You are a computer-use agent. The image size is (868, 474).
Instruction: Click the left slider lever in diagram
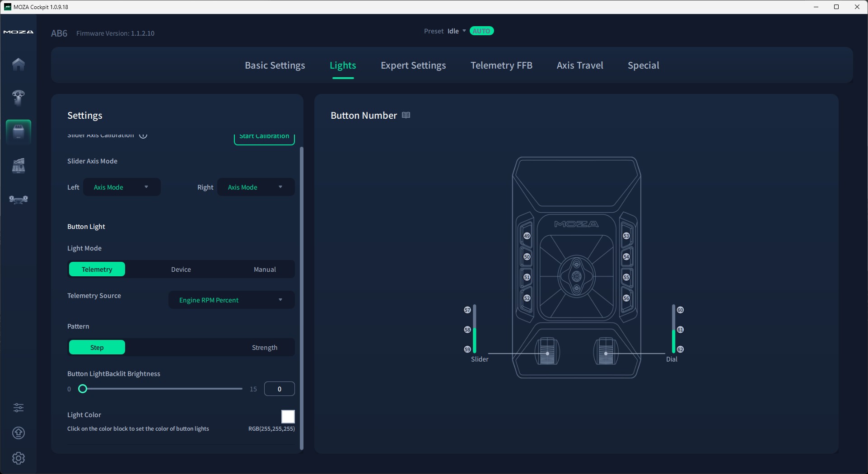click(x=547, y=351)
